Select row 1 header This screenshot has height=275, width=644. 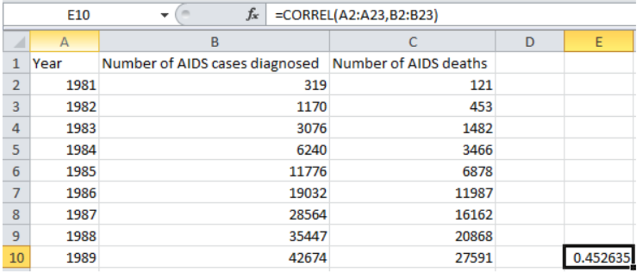pos(16,63)
